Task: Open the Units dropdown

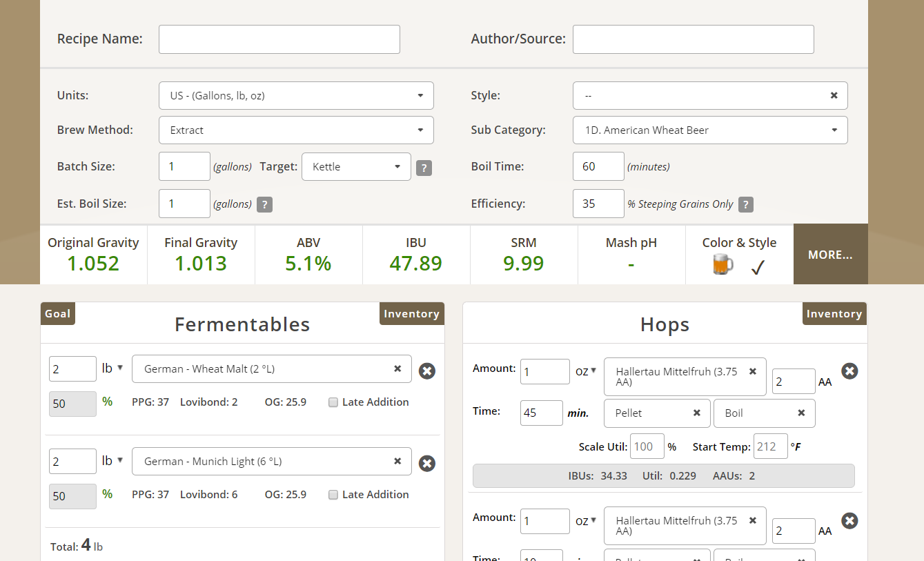Action: click(x=296, y=96)
